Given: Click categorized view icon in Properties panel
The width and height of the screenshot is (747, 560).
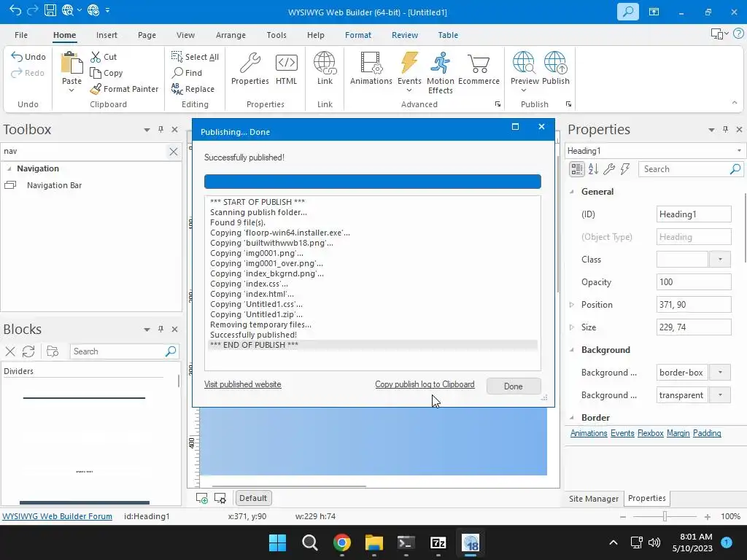Looking at the screenshot, I should 576,169.
